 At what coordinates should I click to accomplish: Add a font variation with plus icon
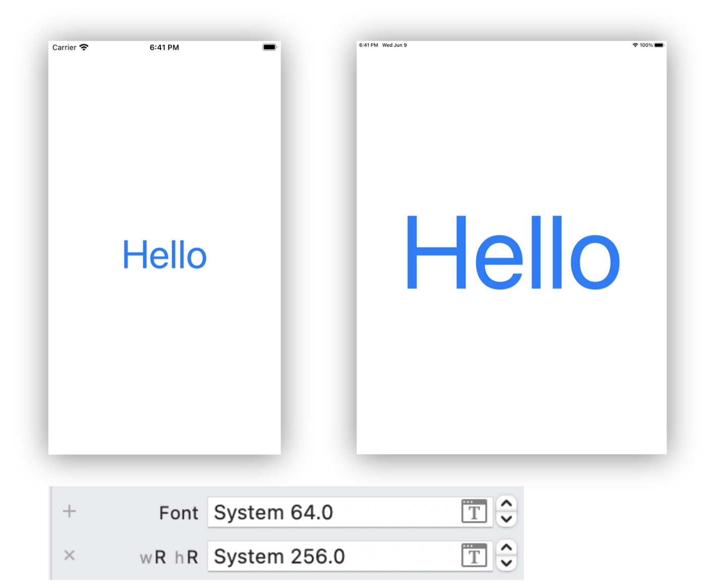(x=70, y=511)
